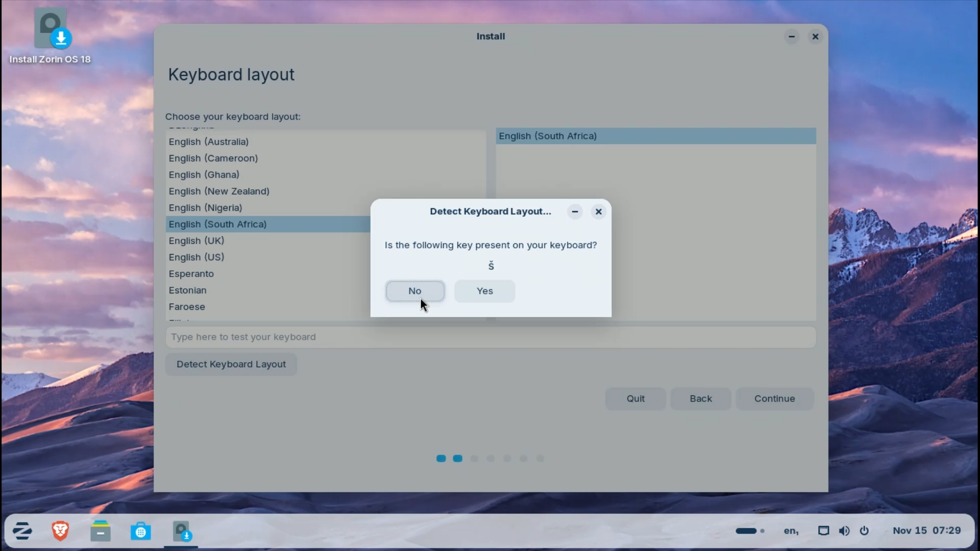Viewport: 980px width, 551px height.
Task: Close the Detect Keyboard Layout dialog
Action: (x=598, y=211)
